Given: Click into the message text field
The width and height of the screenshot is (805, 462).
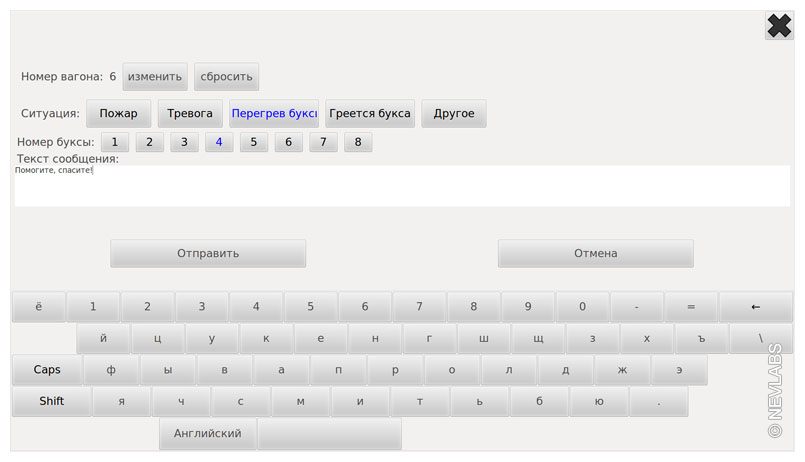Looking at the screenshot, I should (x=400, y=187).
